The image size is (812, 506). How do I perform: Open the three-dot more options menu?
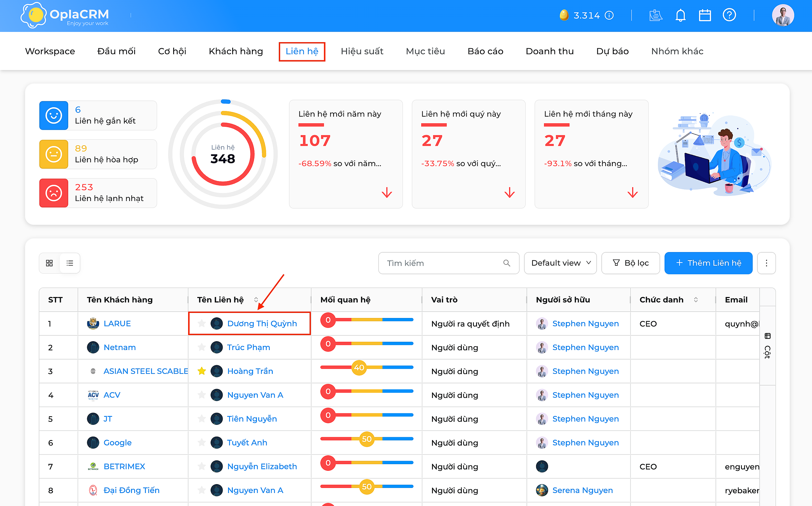click(x=766, y=263)
